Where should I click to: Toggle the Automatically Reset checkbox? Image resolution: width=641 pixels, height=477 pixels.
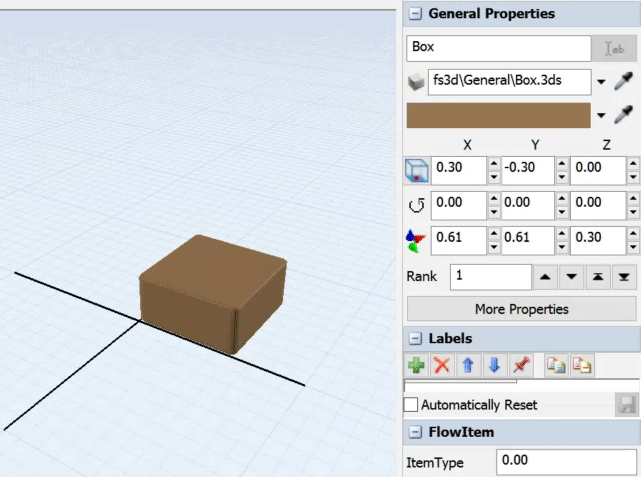[x=411, y=405]
